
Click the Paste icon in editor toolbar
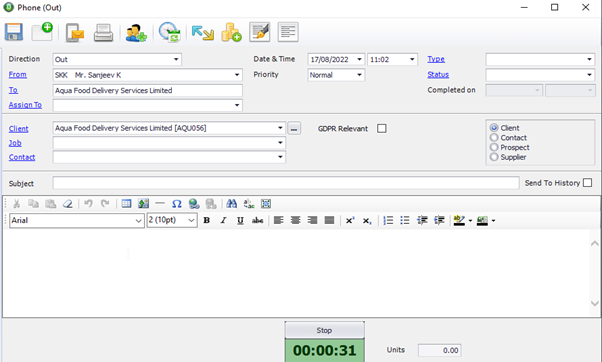coord(50,204)
